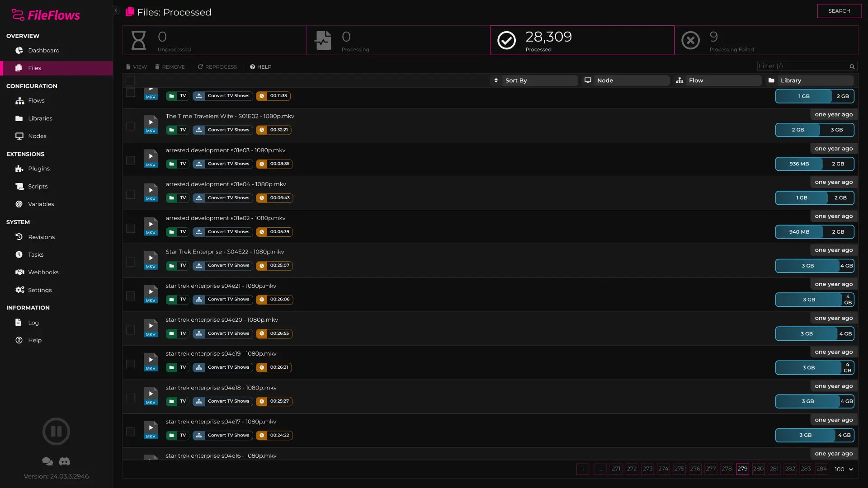Toggle the select-all checkbox in the header row
The height and width of the screenshot is (488, 868).
(x=130, y=80)
